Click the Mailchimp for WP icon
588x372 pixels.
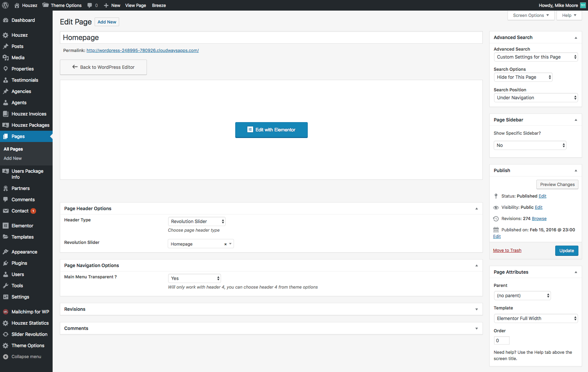click(x=6, y=312)
